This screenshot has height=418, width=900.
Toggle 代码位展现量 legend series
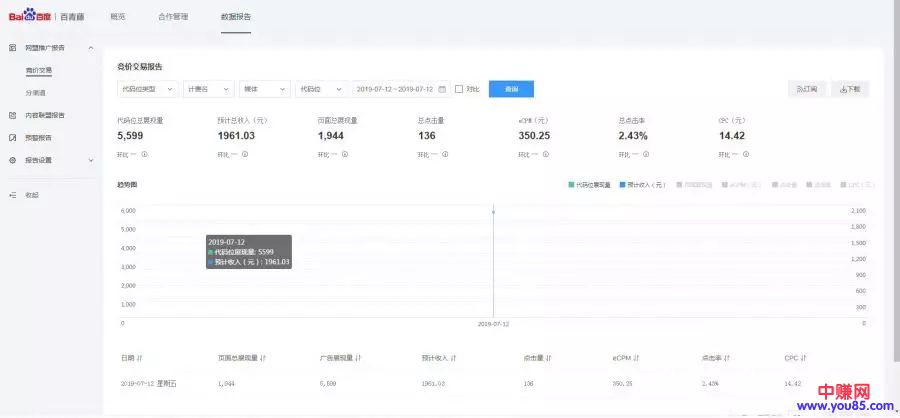click(588, 185)
